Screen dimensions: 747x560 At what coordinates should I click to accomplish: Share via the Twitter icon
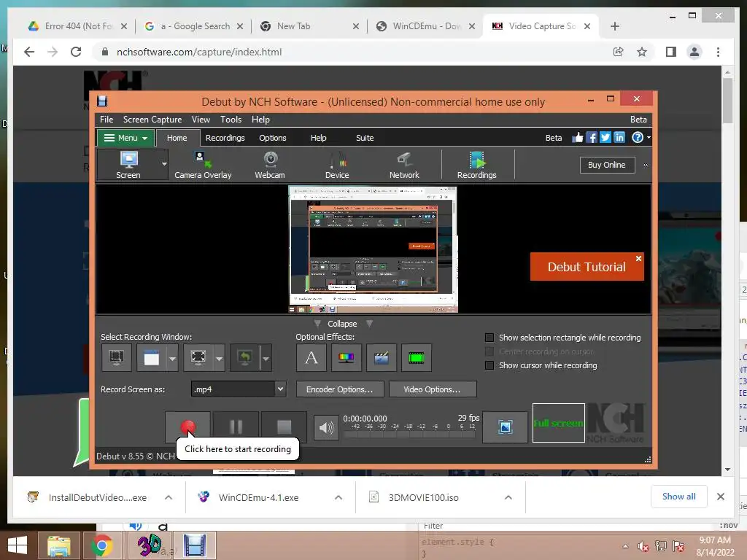point(605,138)
